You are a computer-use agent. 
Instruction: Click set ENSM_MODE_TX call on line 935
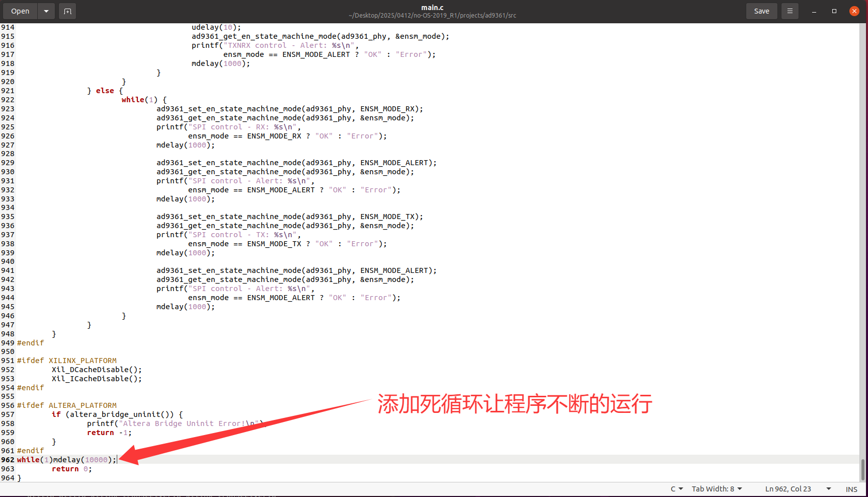coord(290,217)
